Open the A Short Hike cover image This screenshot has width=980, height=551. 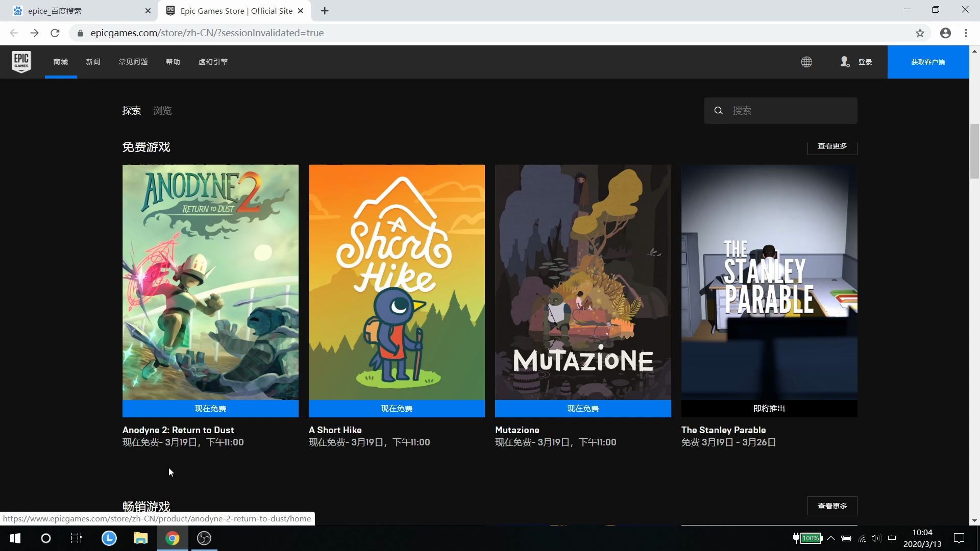coord(397,282)
